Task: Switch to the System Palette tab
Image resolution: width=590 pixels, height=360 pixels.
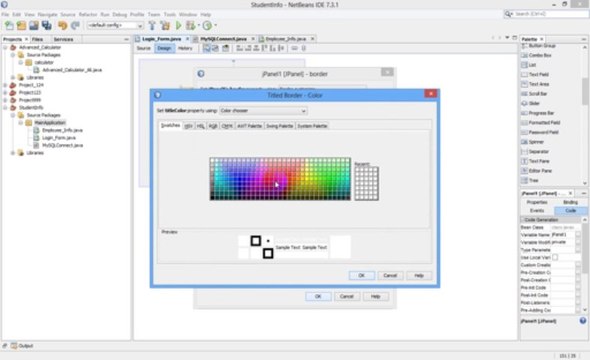Action: (312, 126)
